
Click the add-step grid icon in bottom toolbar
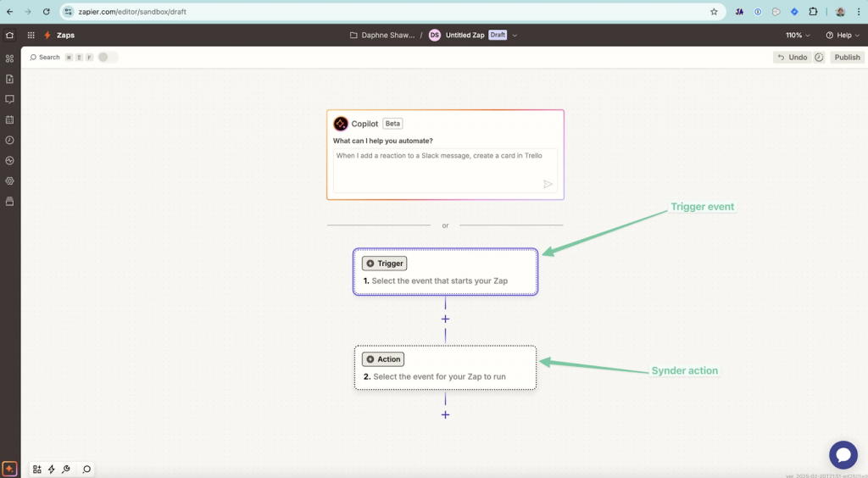tap(37, 470)
